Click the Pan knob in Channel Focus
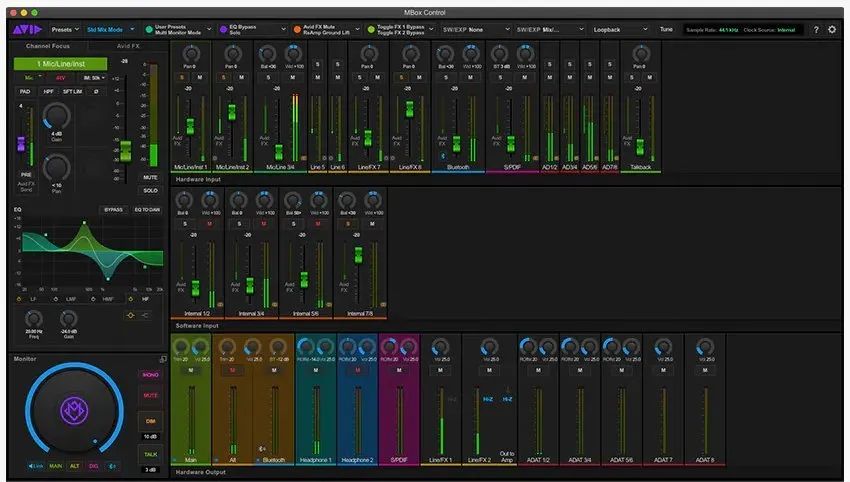The image size is (850, 482). (x=56, y=168)
